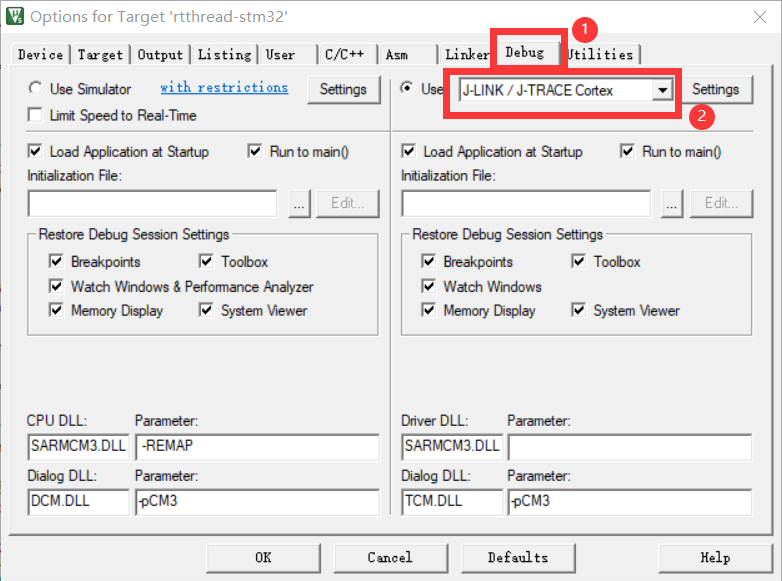Screen dimensions: 782x581
Task: Toggle hardware Toolbox checkbox
Action: tap(579, 261)
